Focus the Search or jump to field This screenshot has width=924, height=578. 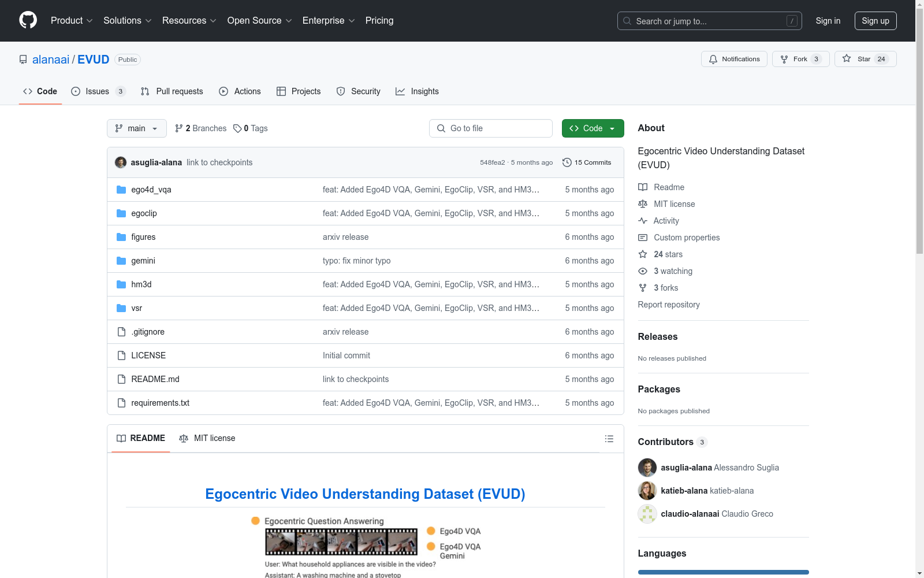tap(710, 21)
